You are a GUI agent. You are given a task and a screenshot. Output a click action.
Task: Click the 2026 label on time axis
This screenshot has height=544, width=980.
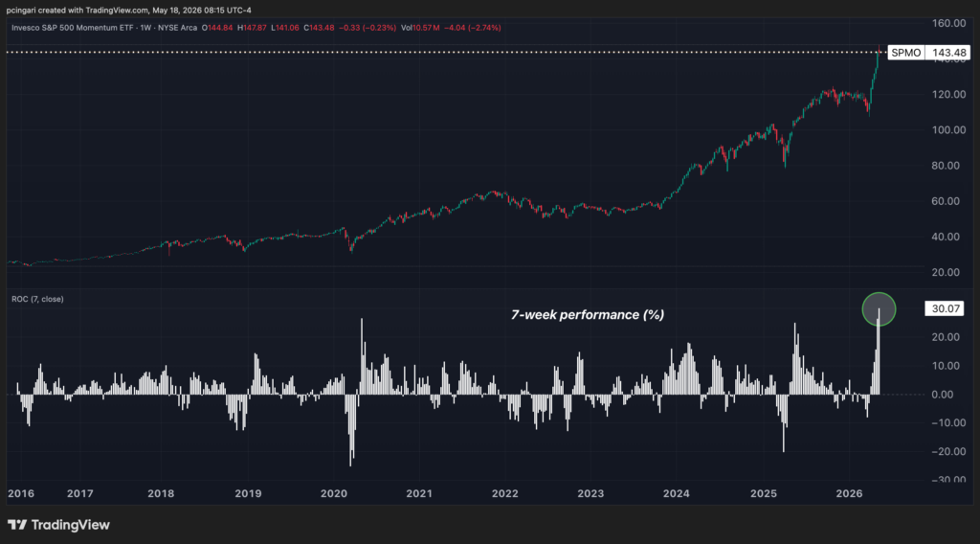point(850,494)
